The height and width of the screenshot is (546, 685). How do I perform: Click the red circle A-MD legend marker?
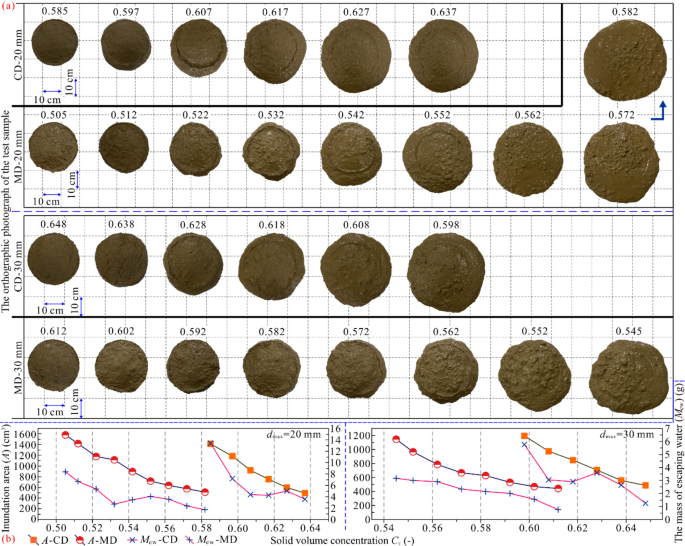tap(81, 539)
